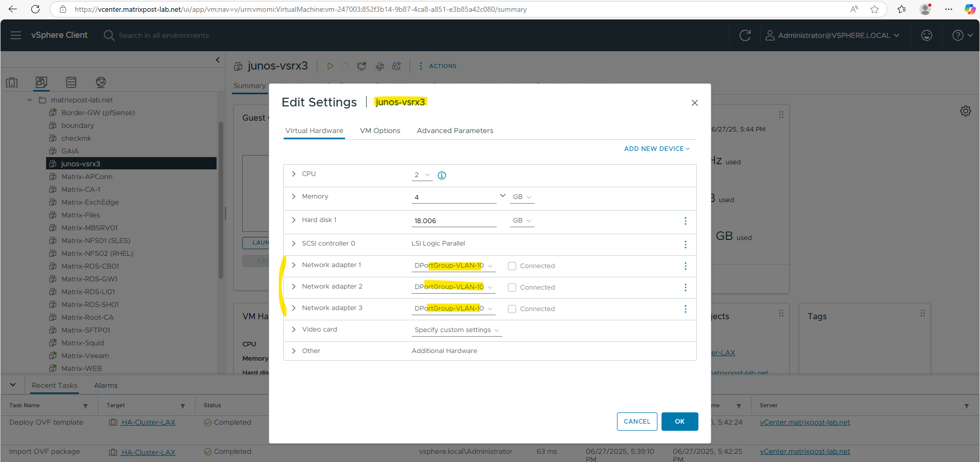Open SCSI controller 0 options menu
This screenshot has height=462, width=980.
tap(685, 245)
